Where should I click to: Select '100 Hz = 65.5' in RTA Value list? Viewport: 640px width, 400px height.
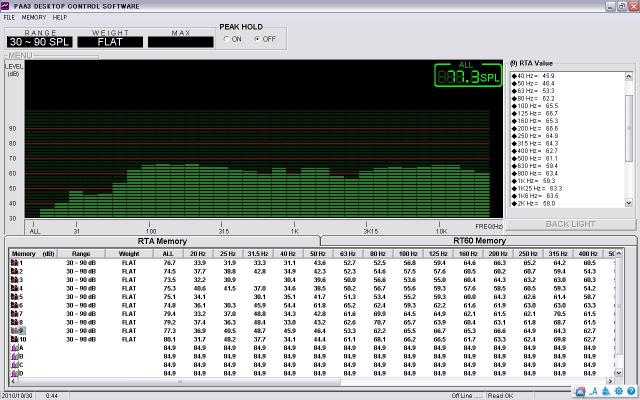[535, 106]
